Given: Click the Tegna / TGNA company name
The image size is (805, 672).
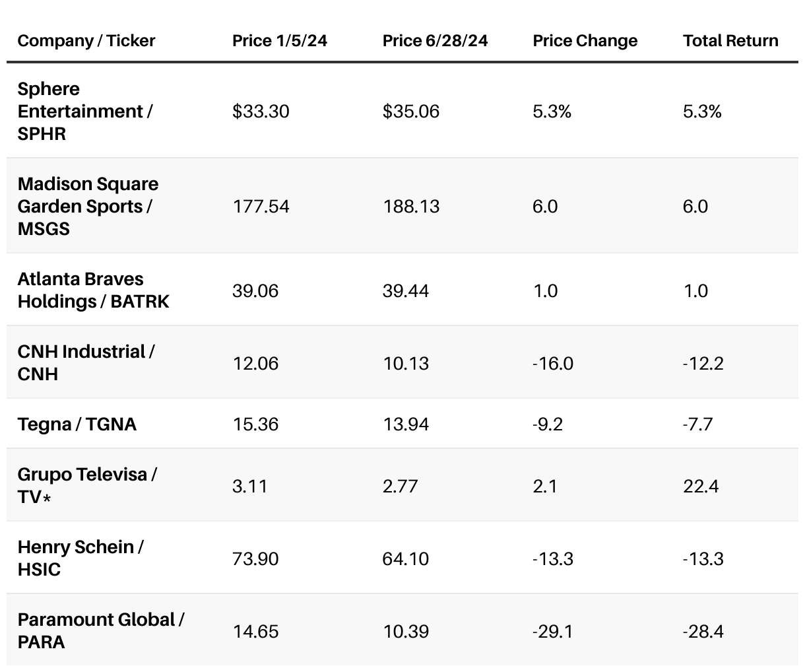Looking at the screenshot, I should (77, 424).
